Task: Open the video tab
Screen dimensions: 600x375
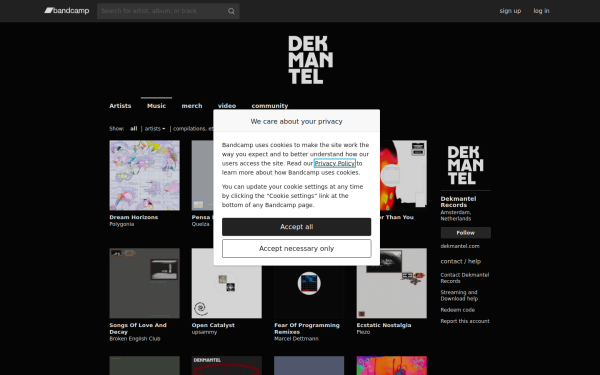Action: coord(227,106)
